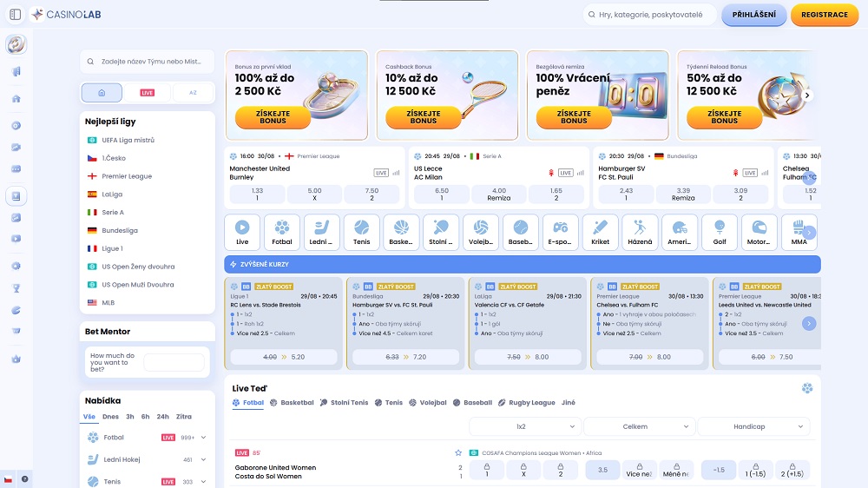
Task: Select the E-sport category icon
Action: (560, 232)
